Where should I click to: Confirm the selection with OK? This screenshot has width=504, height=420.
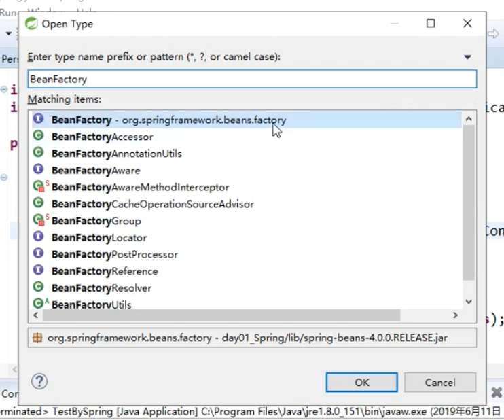361,383
